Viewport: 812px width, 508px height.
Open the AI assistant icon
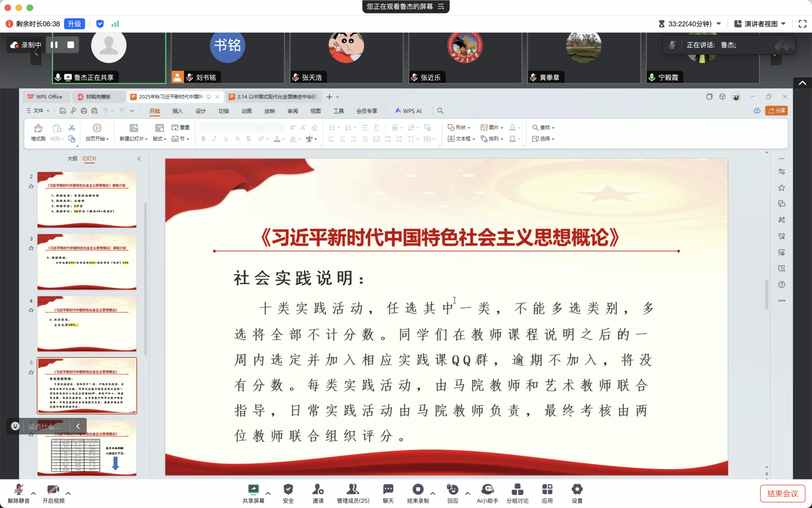pos(487,489)
